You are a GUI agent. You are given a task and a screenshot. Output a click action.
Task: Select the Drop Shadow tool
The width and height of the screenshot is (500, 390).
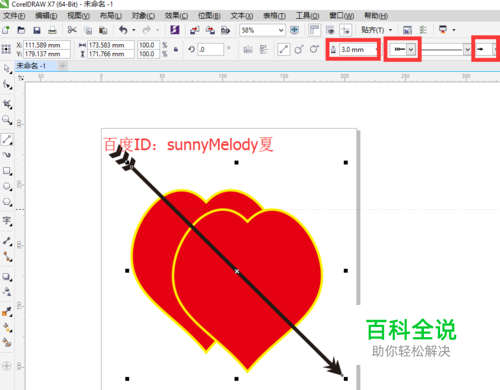[7, 277]
